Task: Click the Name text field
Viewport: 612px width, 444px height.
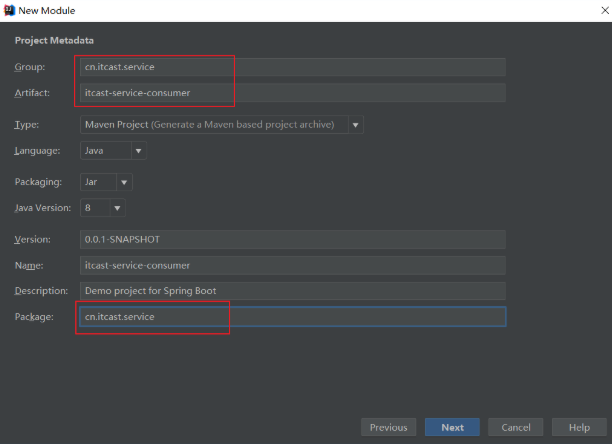Action: 292,265
